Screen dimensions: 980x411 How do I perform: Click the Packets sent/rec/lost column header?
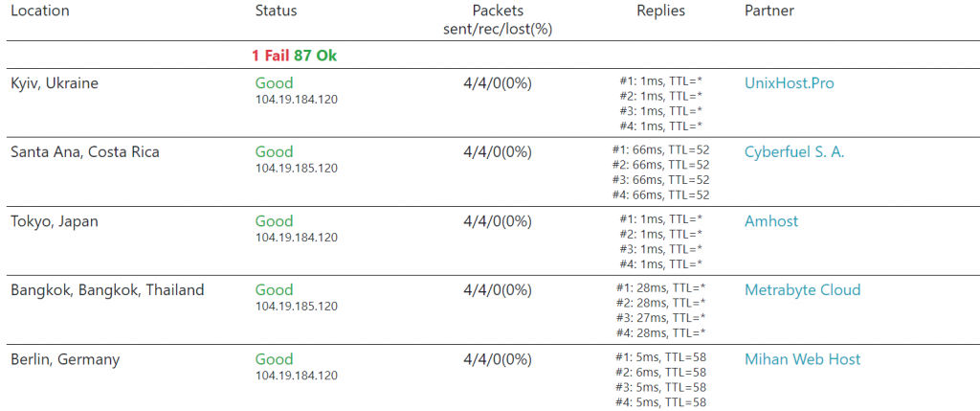tap(497, 19)
